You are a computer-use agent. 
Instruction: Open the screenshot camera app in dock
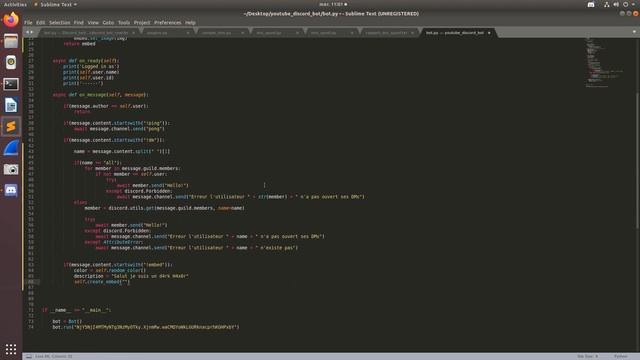point(11,169)
